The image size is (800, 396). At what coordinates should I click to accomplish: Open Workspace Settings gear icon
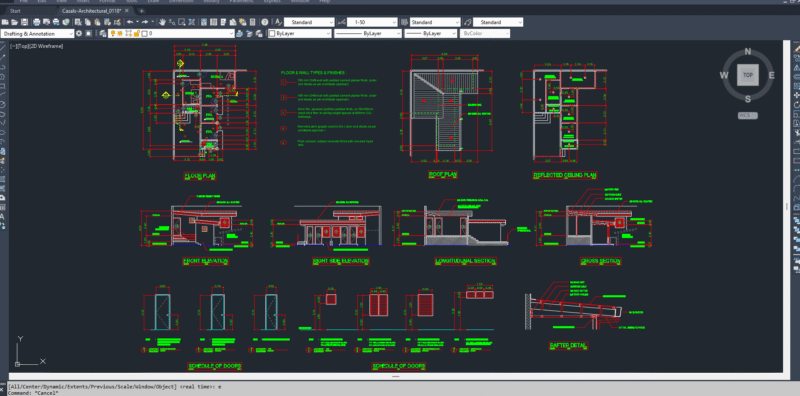pos(79,33)
